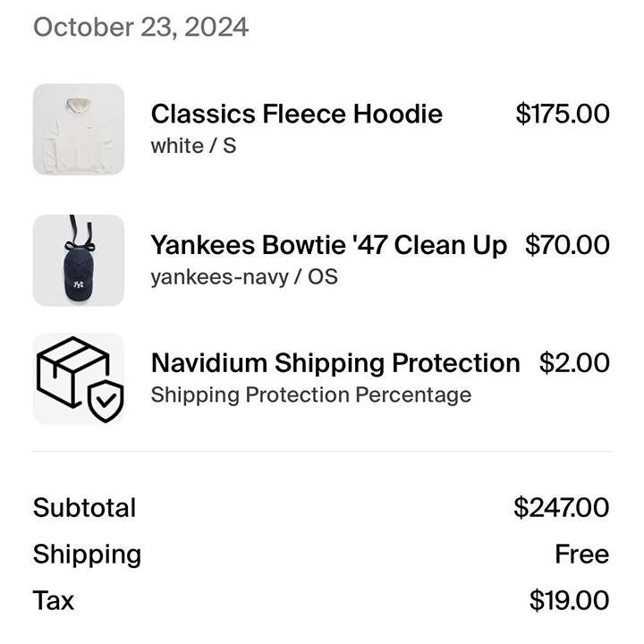
Task: Open the white hoodie product thumbnail
Action: 79,130
